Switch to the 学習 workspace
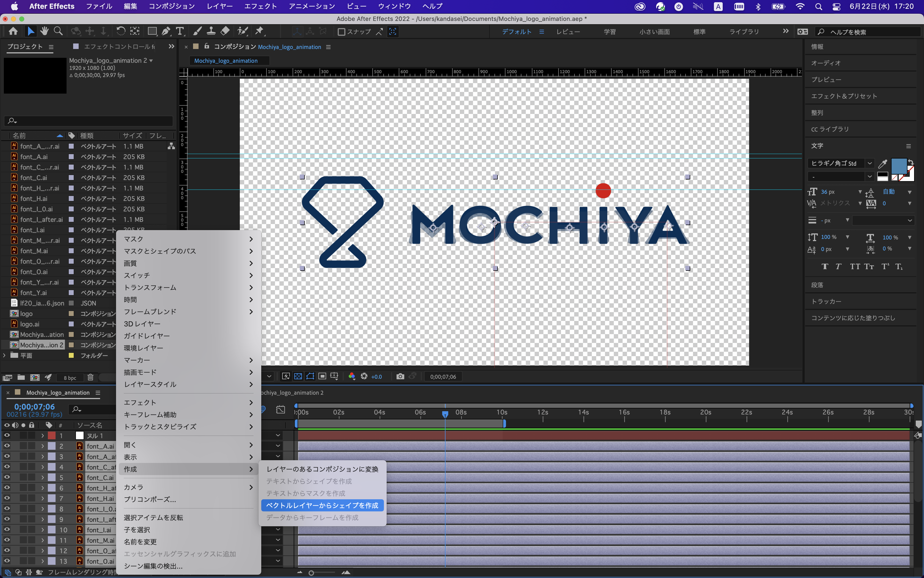This screenshot has width=924, height=578. [609, 32]
